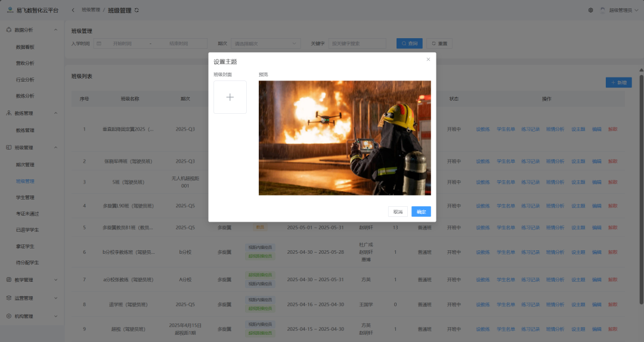Click the calendar icon in 入学时间 field

(x=99, y=43)
